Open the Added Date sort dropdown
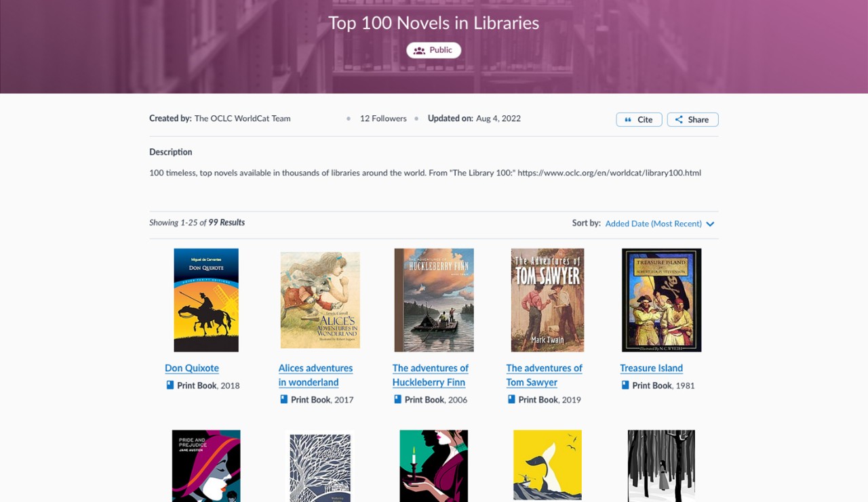This screenshot has width=868, height=502. click(x=653, y=223)
